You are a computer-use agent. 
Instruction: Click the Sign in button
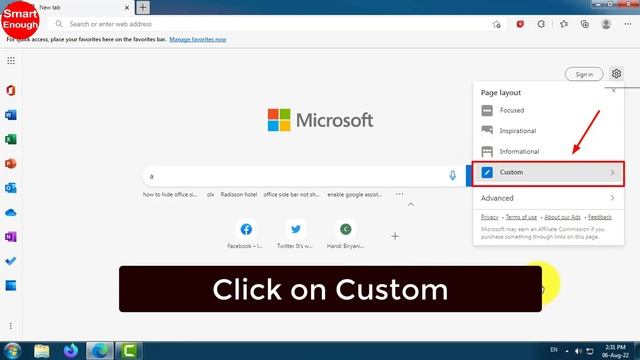pos(584,74)
